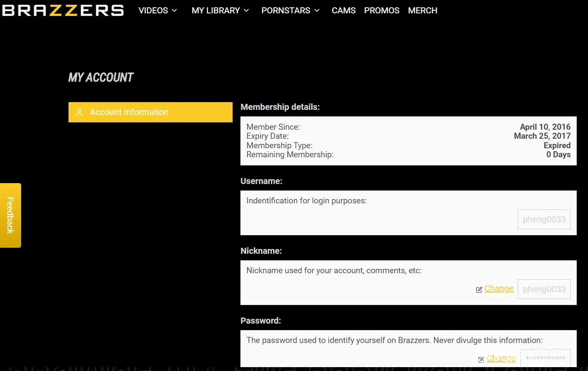Expand the Videos dropdown chevron

174,10
